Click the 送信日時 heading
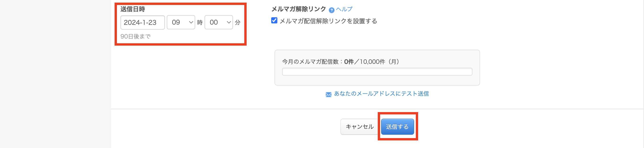Viewport: 644px width, 148px height. (133, 9)
